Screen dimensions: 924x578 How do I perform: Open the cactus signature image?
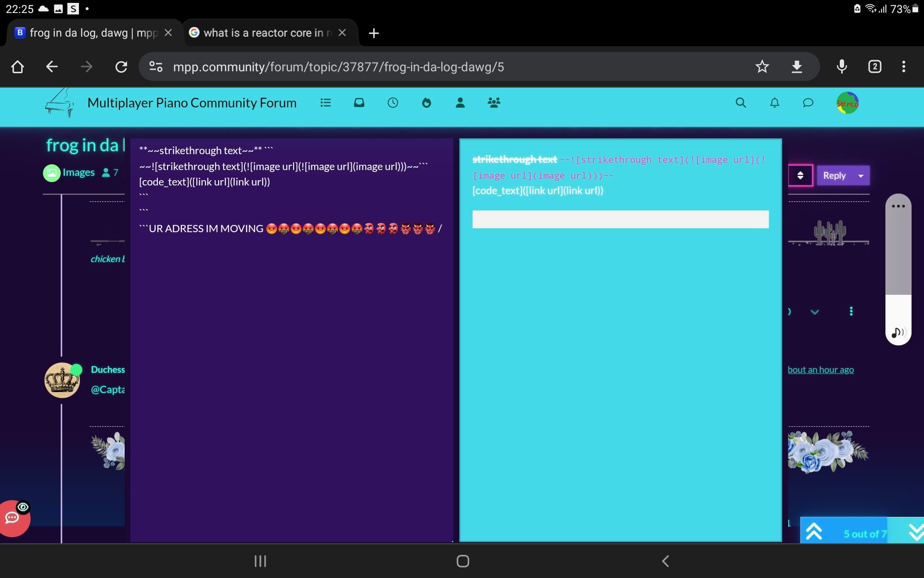[x=829, y=233]
